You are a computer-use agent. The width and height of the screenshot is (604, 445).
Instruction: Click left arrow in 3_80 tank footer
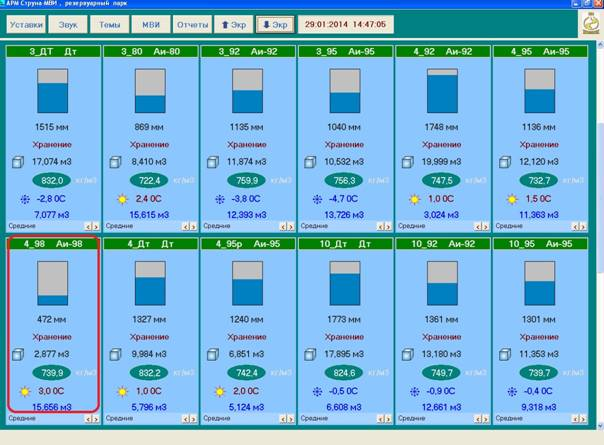pos(186,227)
